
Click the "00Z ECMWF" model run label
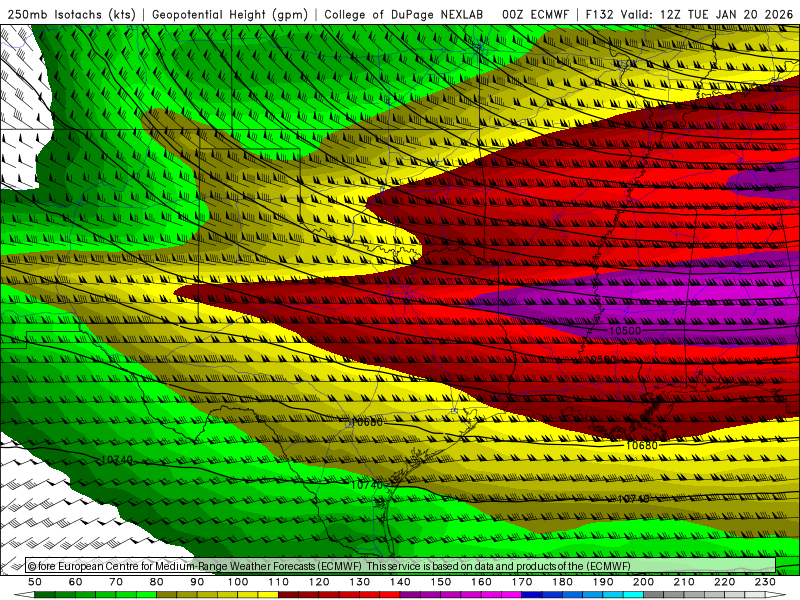[535, 15]
